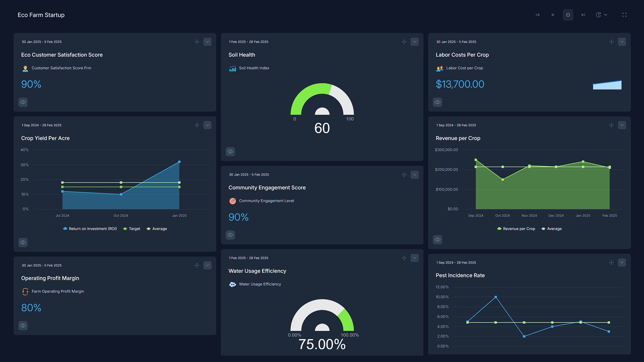Click the refresh interval clock icon in toolbar

pyautogui.click(x=599, y=14)
